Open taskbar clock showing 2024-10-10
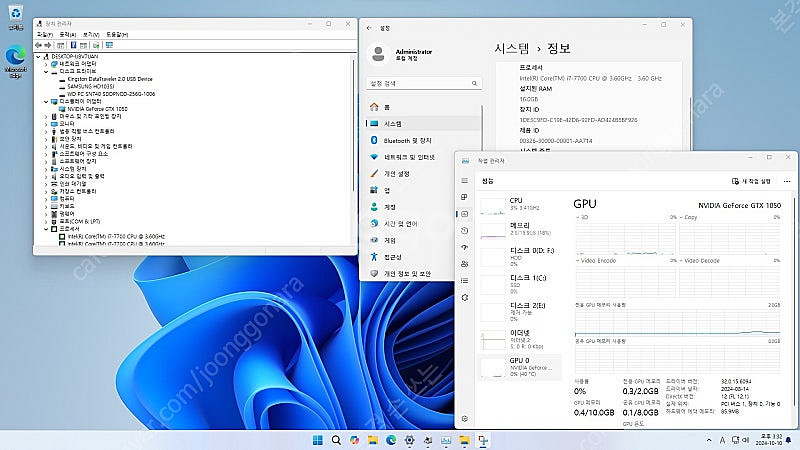Image resolution: width=800 pixels, height=450 pixels. click(768, 440)
